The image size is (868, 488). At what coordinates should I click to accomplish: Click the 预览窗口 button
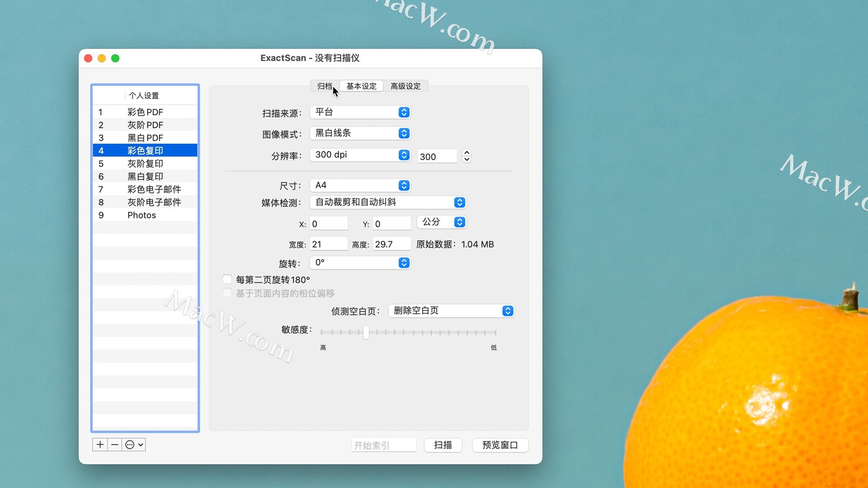[x=500, y=445]
